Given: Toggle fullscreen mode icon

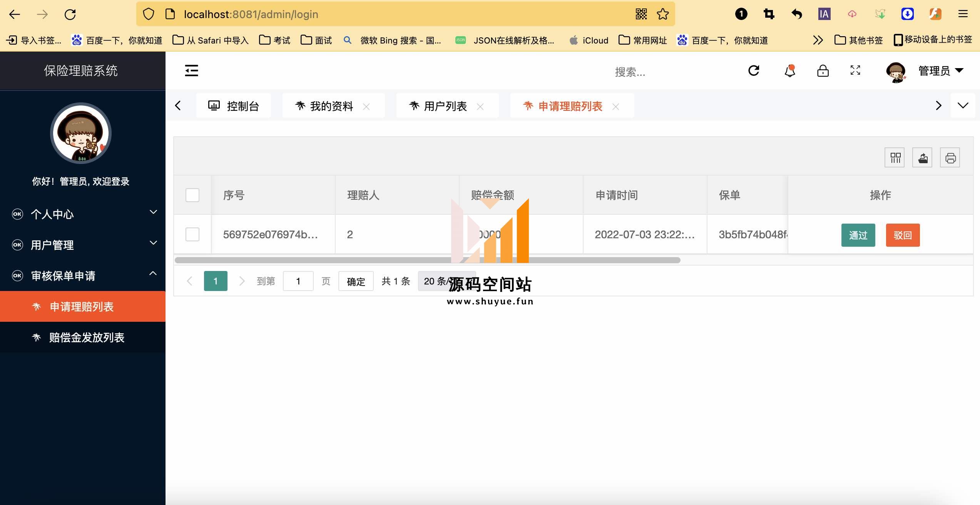Looking at the screenshot, I should [x=855, y=70].
